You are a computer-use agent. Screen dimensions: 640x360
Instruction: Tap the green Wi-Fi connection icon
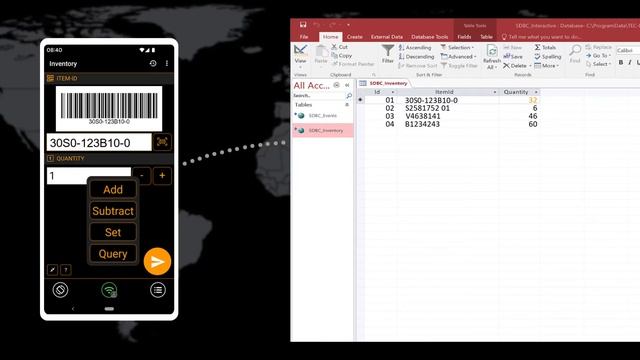[x=109, y=290]
